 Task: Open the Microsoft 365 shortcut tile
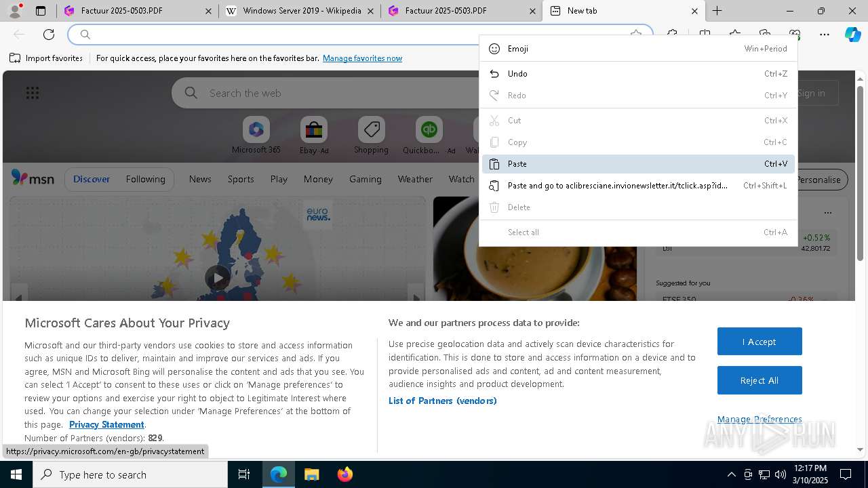pos(256,136)
